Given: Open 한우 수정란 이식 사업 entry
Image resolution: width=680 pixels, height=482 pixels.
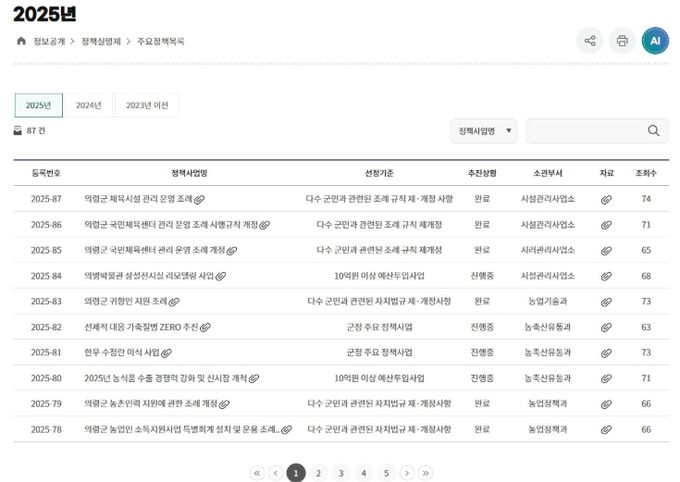Looking at the screenshot, I should [122, 352].
